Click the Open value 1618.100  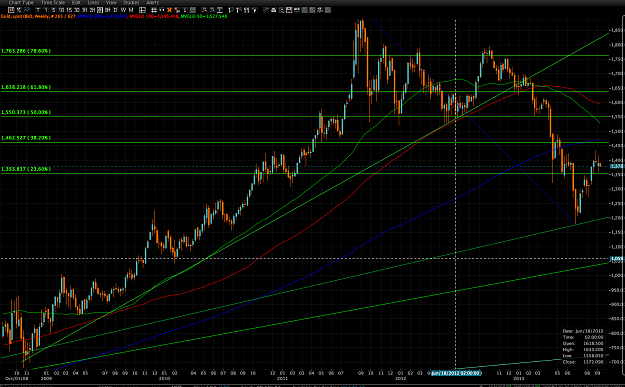593,343
